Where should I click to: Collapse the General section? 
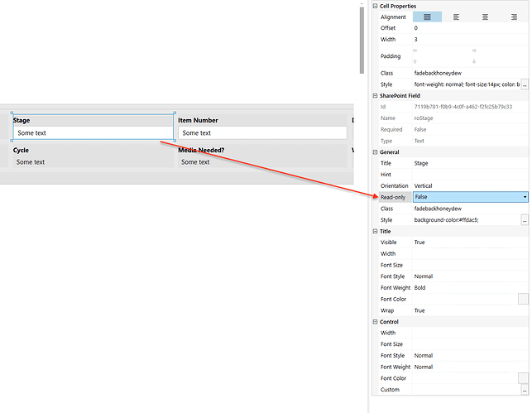[375, 152]
